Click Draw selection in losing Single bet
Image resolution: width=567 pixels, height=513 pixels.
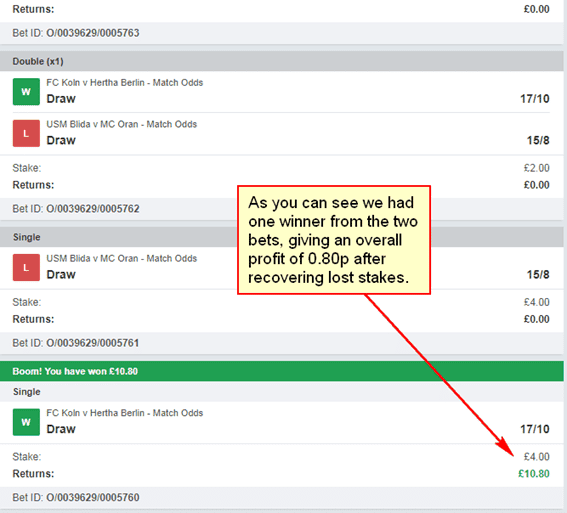click(x=61, y=274)
